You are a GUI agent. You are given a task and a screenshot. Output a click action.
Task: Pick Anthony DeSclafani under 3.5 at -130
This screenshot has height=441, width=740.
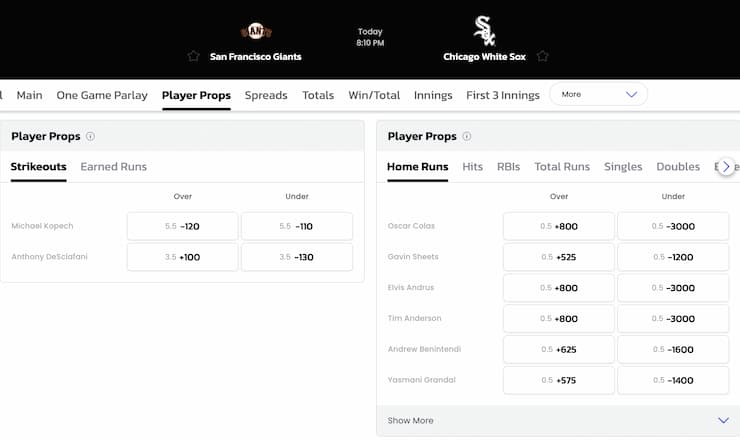point(297,257)
